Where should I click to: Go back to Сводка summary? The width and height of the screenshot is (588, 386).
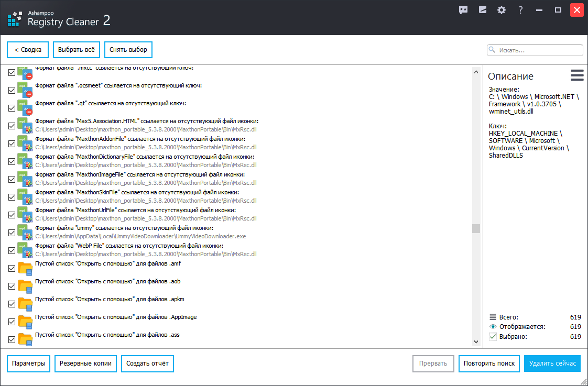point(28,50)
